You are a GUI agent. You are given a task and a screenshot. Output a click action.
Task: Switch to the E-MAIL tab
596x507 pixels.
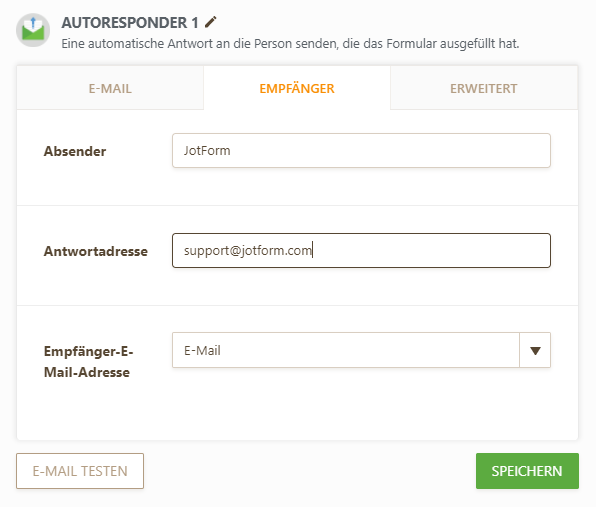[x=110, y=88]
